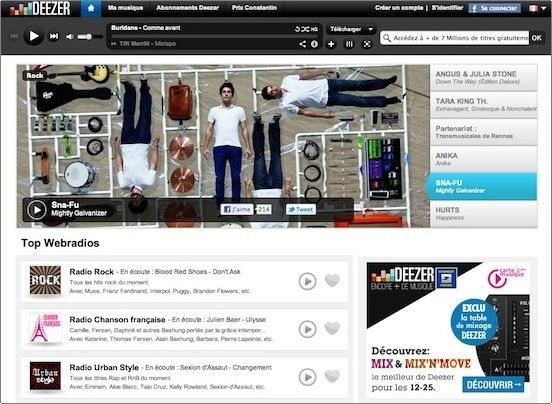Focus the music search field
Screen dimensions: 552x404
coord(454,38)
